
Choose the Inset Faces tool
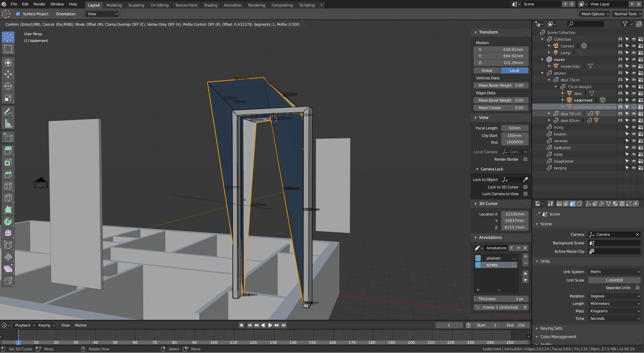click(8, 162)
